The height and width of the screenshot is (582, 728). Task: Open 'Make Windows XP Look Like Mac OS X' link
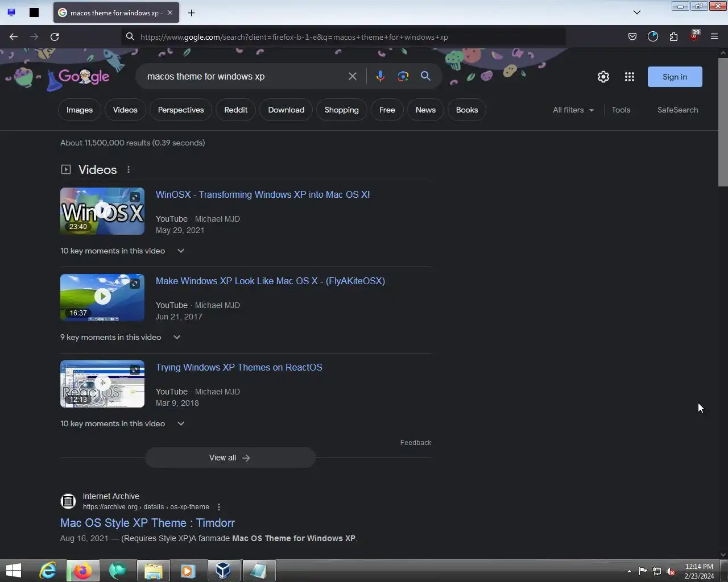click(x=270, y=281)
